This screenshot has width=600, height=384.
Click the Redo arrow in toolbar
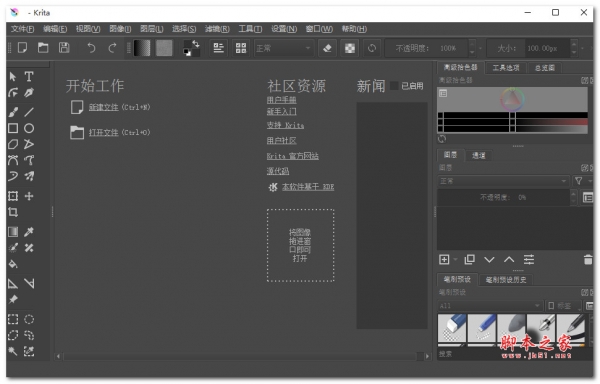tap(112, 48)
